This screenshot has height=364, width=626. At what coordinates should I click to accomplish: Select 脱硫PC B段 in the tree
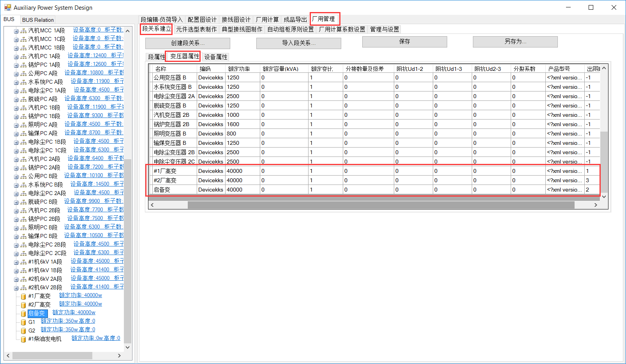coord(43,202)
